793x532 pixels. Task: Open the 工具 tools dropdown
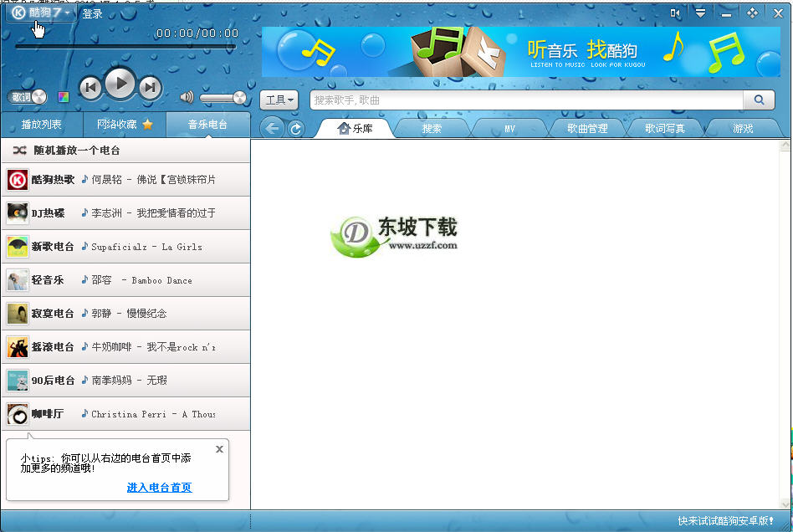pos(279,100)
